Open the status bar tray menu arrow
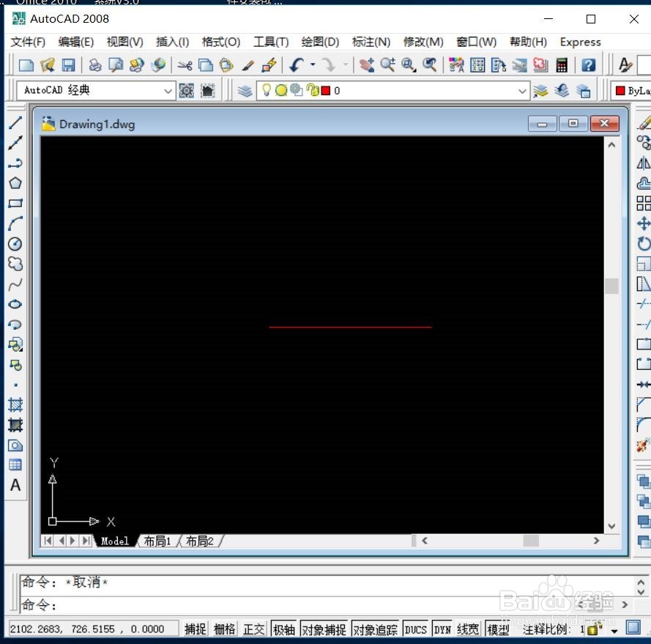 point(614,631)
